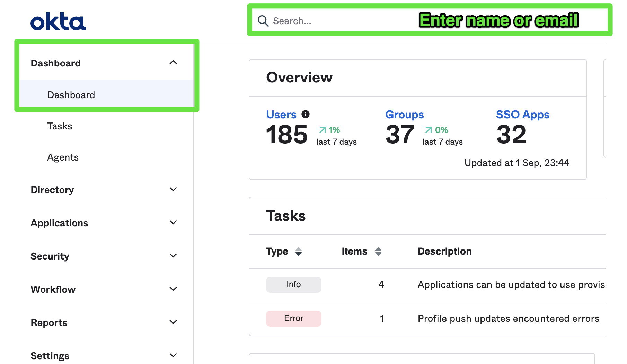Click the Error task type badge
627x364 pixels.
[x=294, y=318]
